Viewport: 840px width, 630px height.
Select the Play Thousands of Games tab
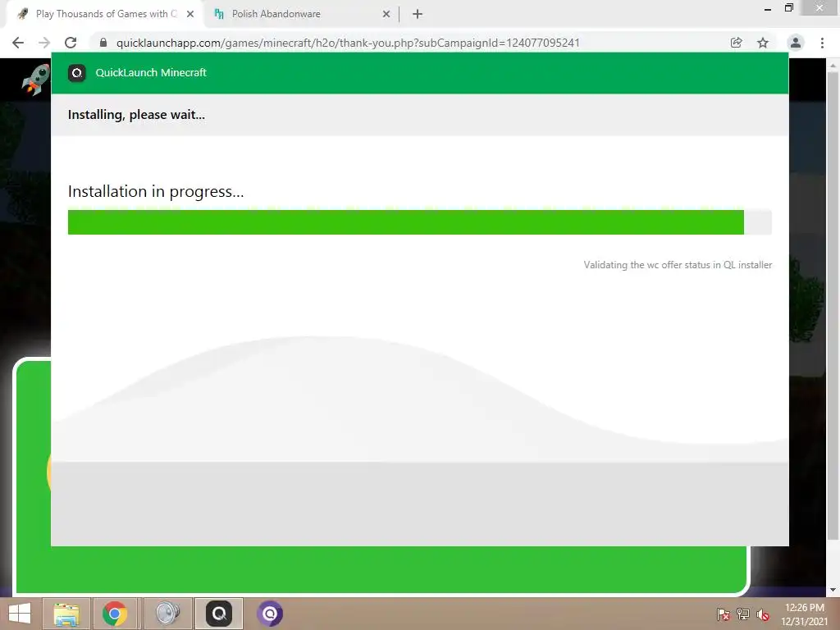click(104, 14)
